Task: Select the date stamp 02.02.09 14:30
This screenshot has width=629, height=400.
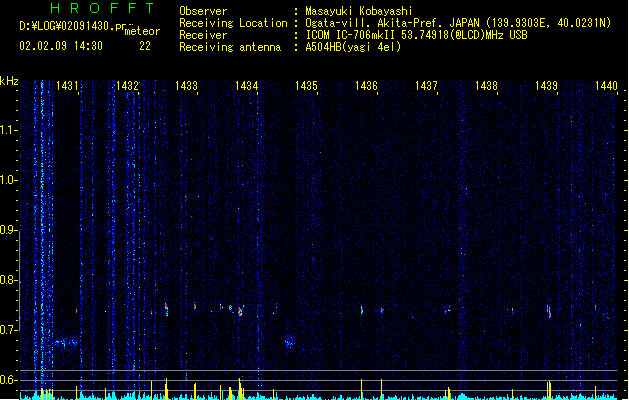Action: [61, 46]
